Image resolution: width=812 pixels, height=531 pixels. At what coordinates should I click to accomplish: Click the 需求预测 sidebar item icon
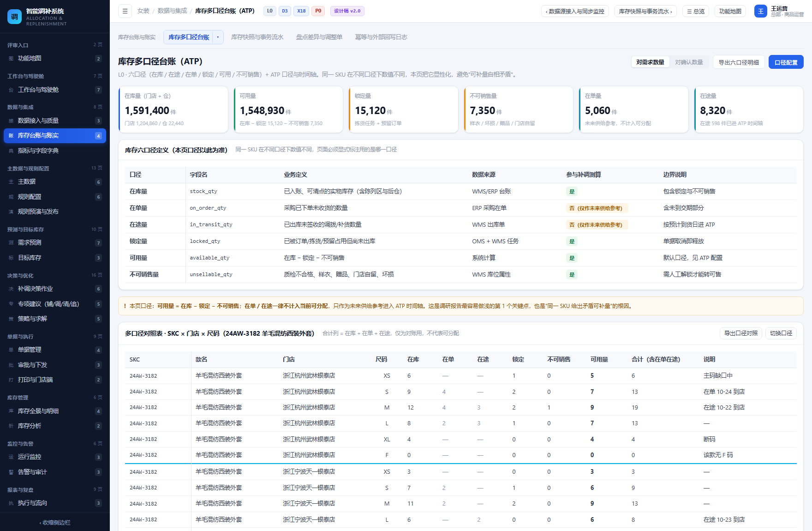[11, 243]
